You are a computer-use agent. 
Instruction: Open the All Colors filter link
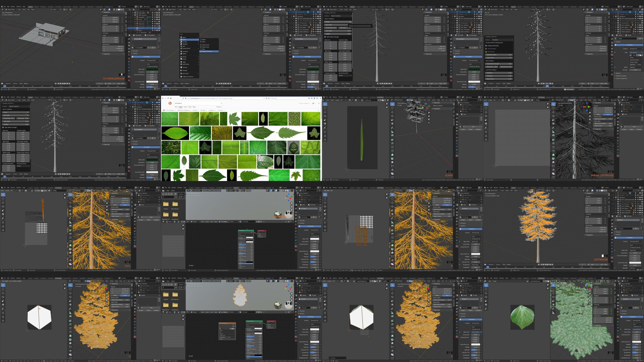pos(221,110)
